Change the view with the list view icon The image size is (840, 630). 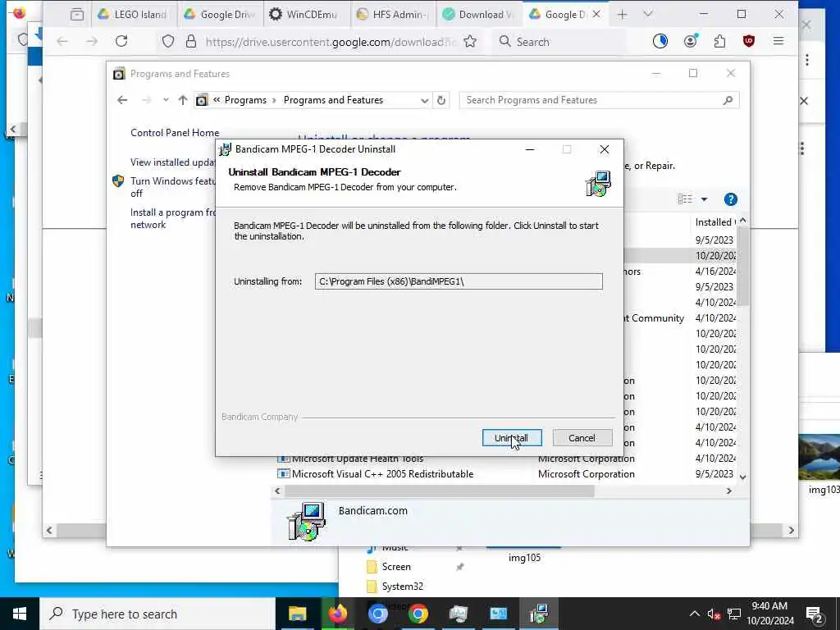(685, 199)
